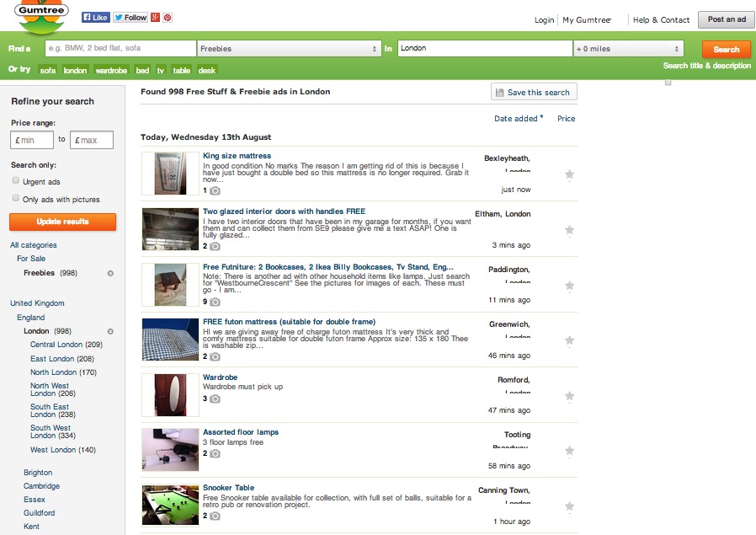Click the Pinterest share icon
Viewport: 756px width, 535px height.
(x=168, y=17)
